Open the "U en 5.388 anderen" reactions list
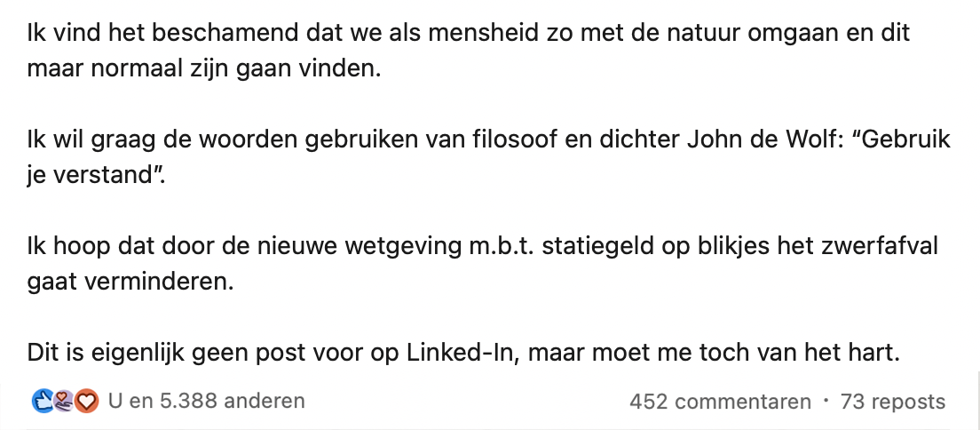 (x=206, y=402)
